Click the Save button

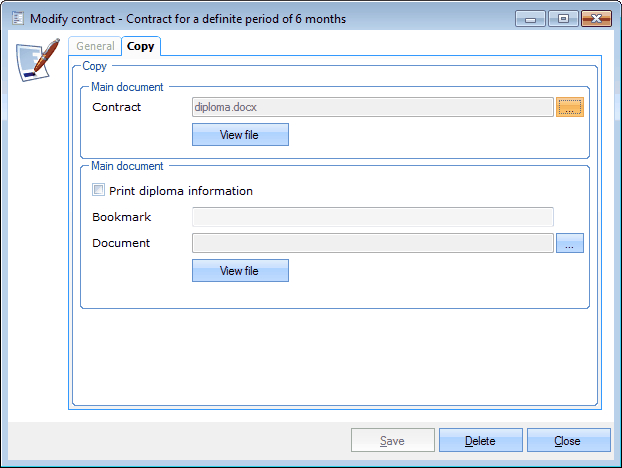coord(393,440)
